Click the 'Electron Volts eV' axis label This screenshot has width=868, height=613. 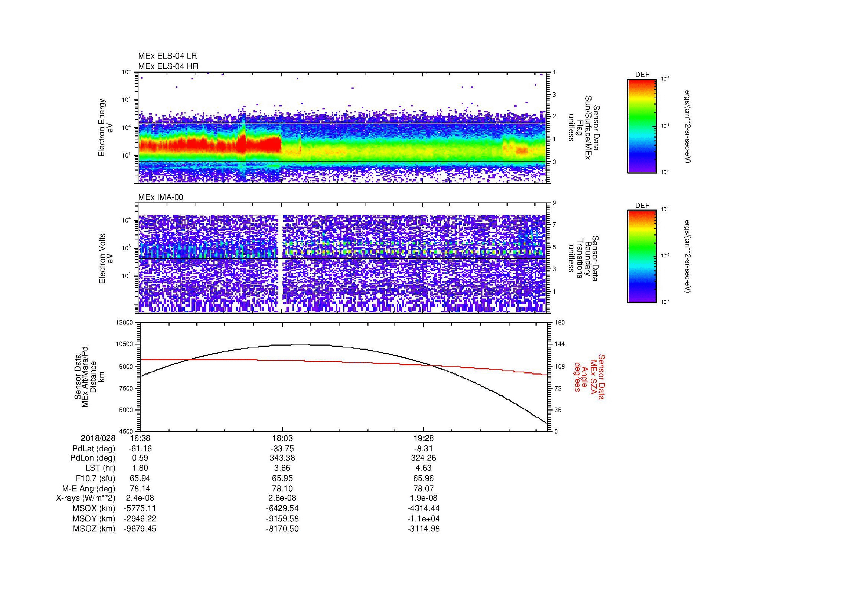106,258
